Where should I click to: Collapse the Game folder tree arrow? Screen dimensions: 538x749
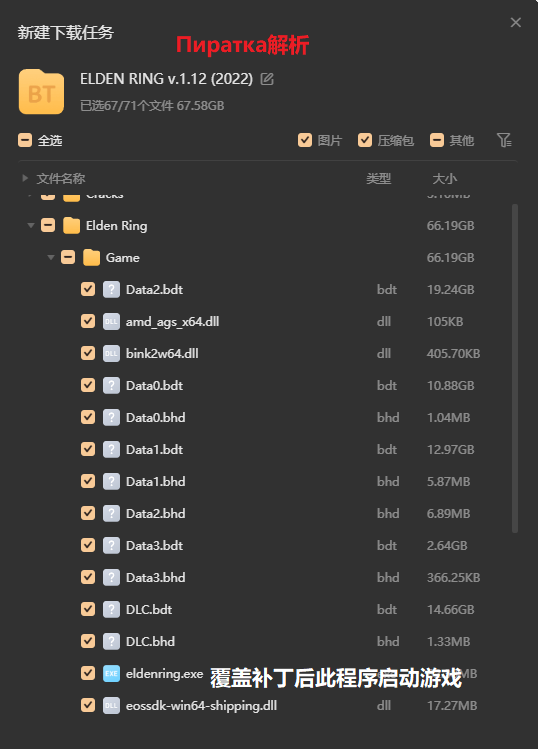[51, 257]
